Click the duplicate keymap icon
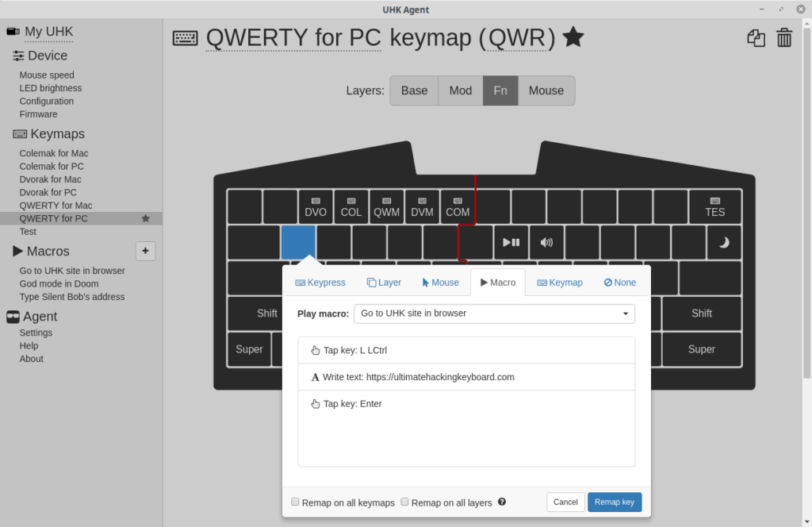This screenshot has width=812, height=527. (756, 38)
